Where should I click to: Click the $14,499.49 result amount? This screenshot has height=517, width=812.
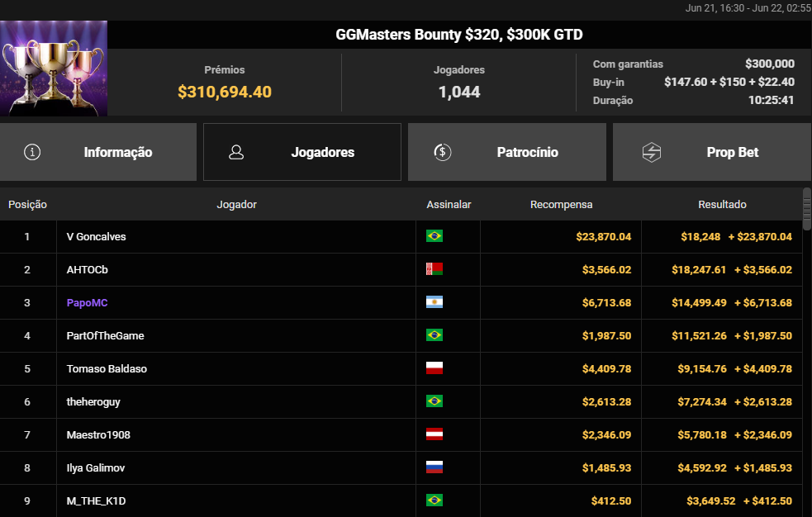(699, 303)
